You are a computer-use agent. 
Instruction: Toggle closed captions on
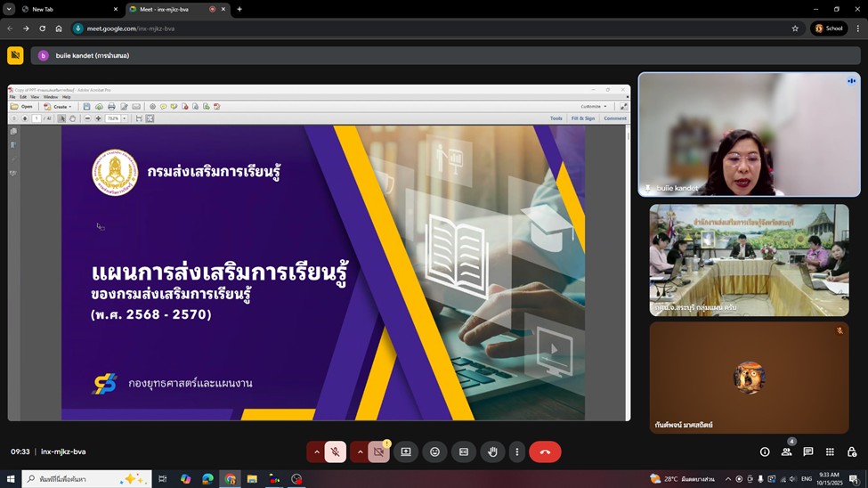pos(463,451)
